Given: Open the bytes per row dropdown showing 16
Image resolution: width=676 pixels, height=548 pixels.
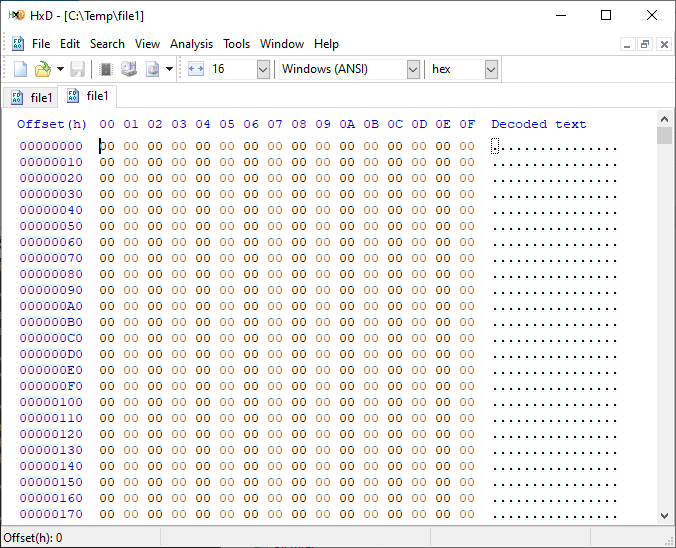Looking at the screenshot, I should click(x=263, y=69).
